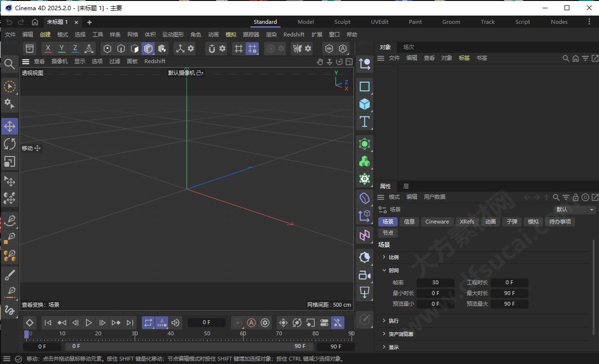Toggle workplane grid icon
Viewport: 599px width, 364px height.
pyautogui.click(x=238, y=49)
